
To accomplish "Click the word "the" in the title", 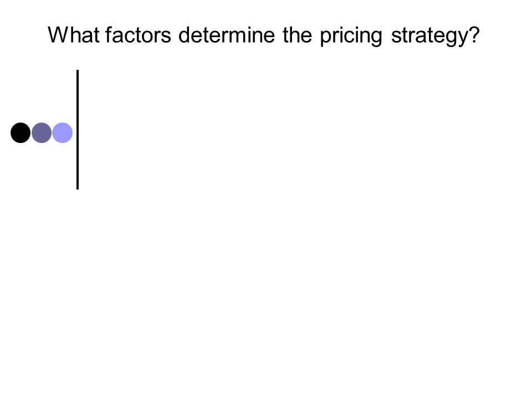I will (297, 34).
